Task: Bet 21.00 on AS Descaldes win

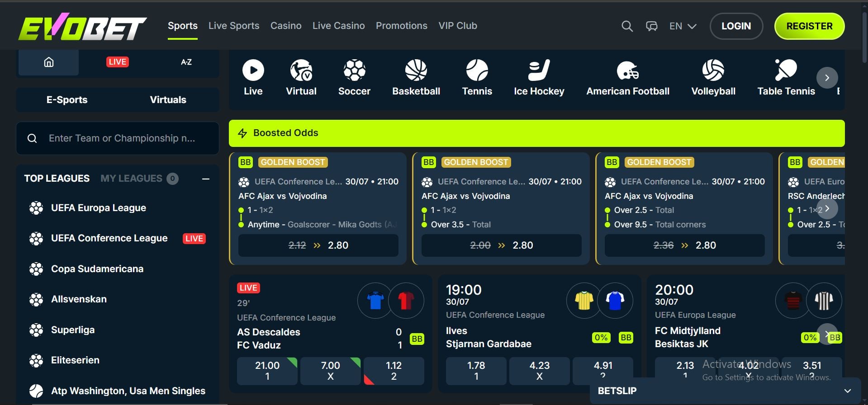Action: click(267, 371)
